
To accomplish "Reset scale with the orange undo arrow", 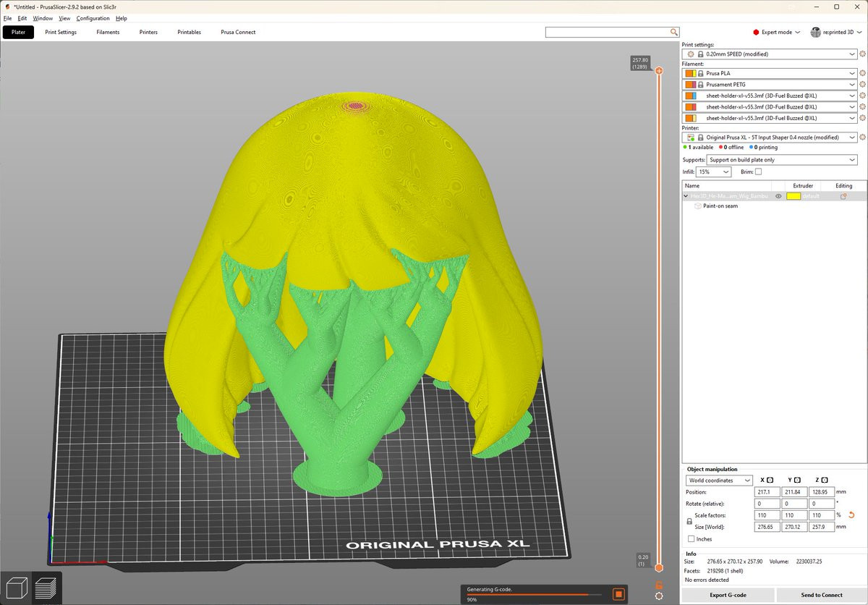I will pos(851,515).
